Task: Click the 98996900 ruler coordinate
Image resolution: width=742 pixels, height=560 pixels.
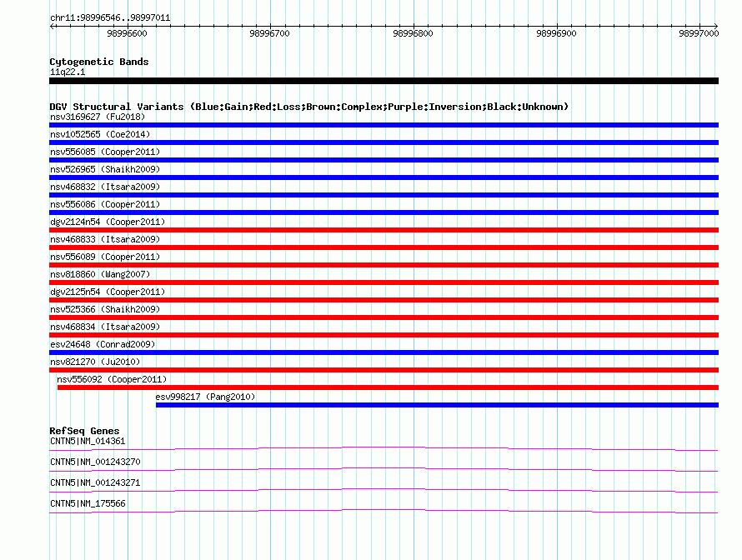Action: (x=556, y=33)
